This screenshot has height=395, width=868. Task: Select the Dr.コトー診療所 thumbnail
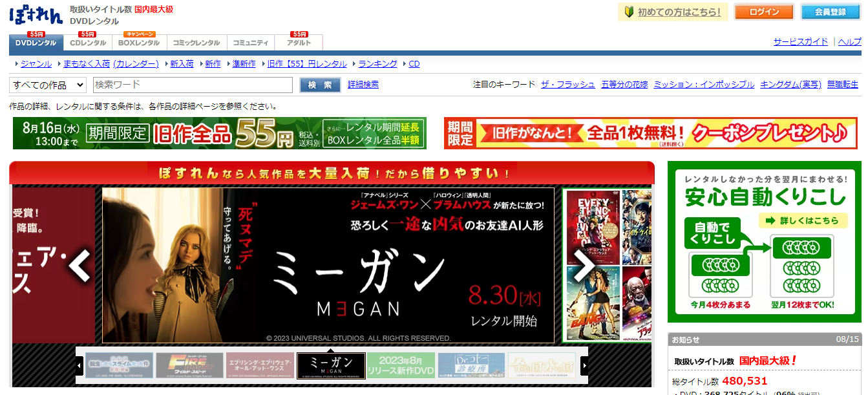471,366
